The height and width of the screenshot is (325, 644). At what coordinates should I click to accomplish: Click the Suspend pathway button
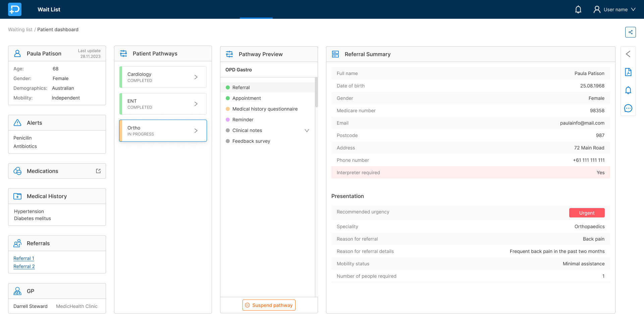pyautogui.click(x=269, y=305)
